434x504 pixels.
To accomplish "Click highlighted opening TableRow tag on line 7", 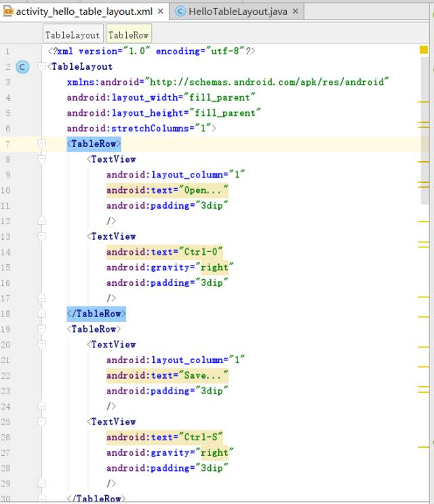I will click(x=94, y=144).
